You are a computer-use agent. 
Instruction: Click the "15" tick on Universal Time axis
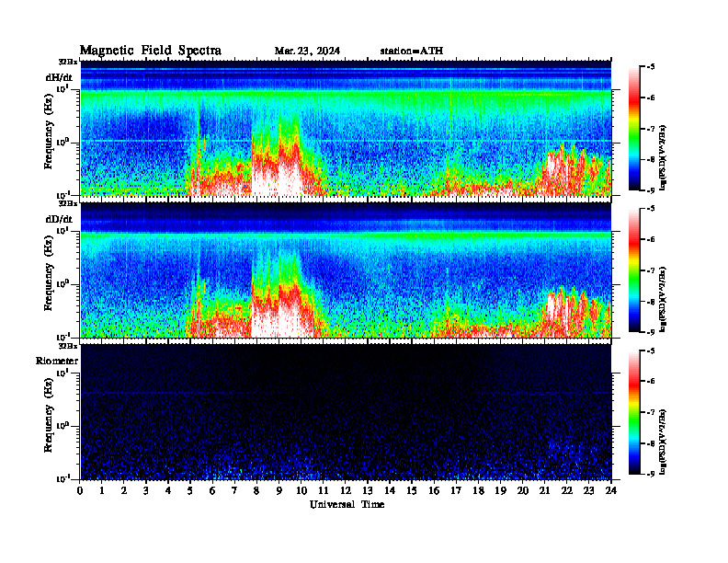(412, 490)
